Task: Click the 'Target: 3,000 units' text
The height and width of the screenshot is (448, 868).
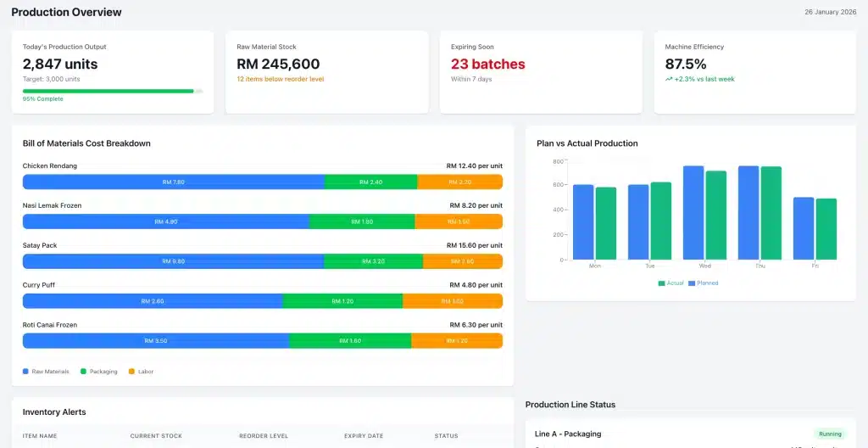Action: coord(52,79)
